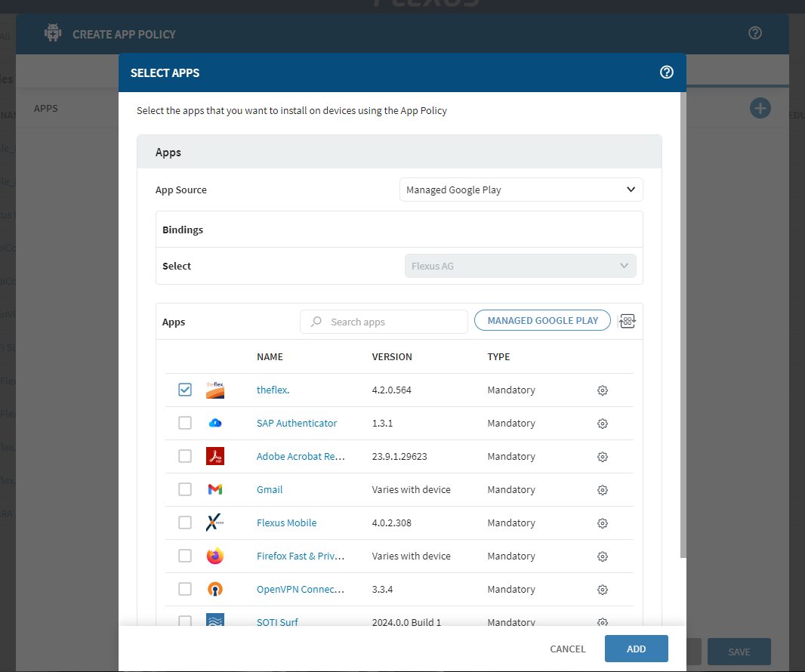Click the app layout icon beside Managed Google Play
This screenshot has height=672, width=805.
click(x=627, y=321)
